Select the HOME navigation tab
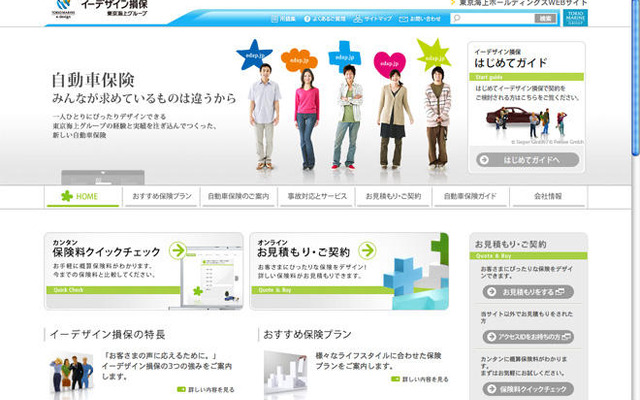 coord(83,197)
